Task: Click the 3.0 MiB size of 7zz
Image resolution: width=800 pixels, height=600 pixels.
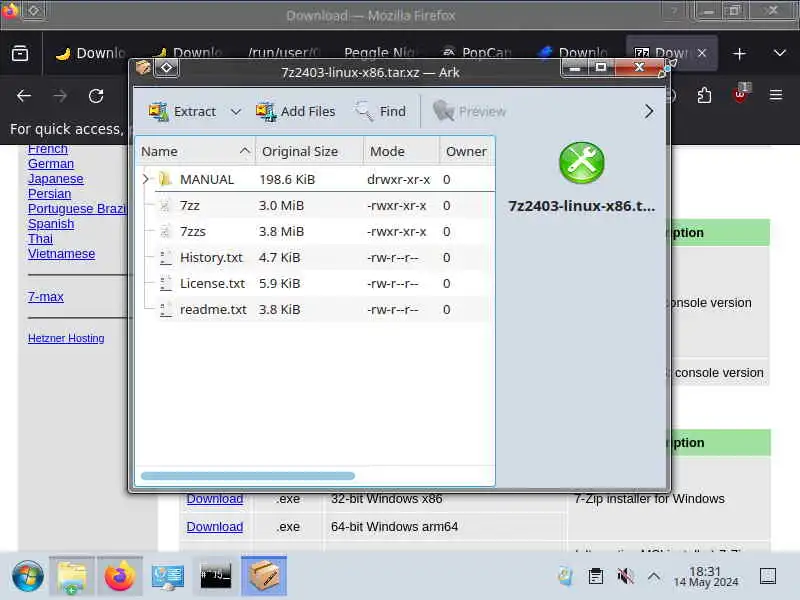Action: [x=281, y=206]
